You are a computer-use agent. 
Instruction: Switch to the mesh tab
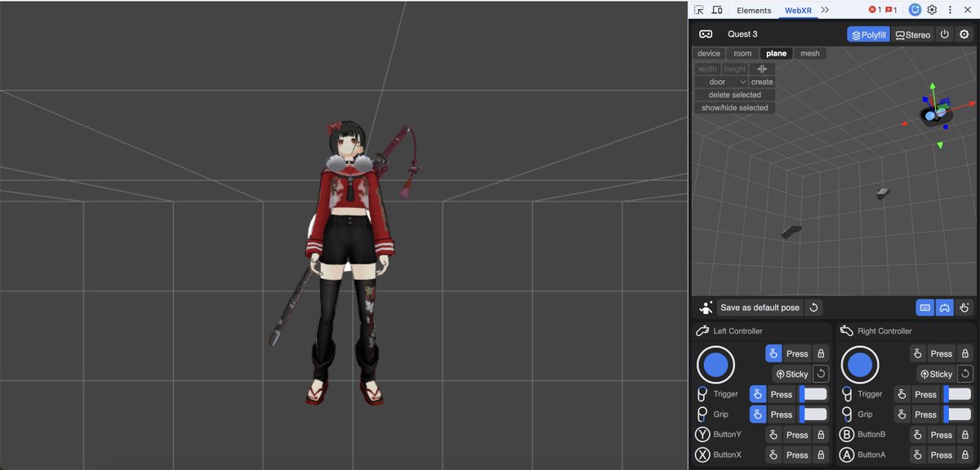[x=810, y=53]
